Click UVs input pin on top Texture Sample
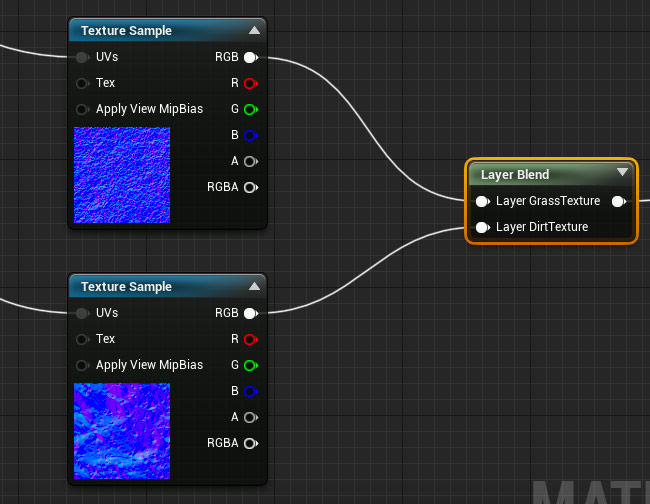 click(82, 57)
